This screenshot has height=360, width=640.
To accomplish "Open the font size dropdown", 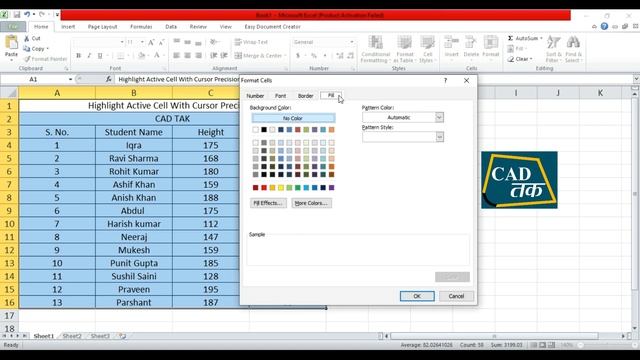I will tap(142, 42).
